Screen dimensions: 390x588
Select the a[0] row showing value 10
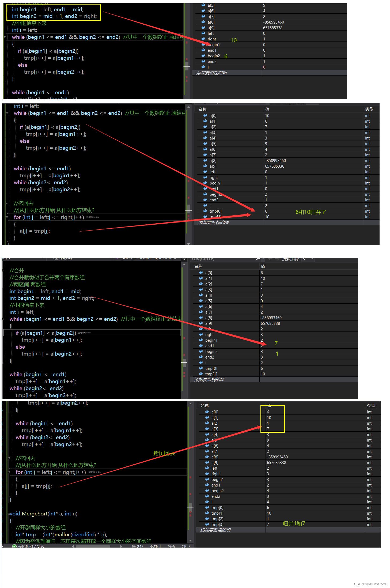(x=288, y=116)
